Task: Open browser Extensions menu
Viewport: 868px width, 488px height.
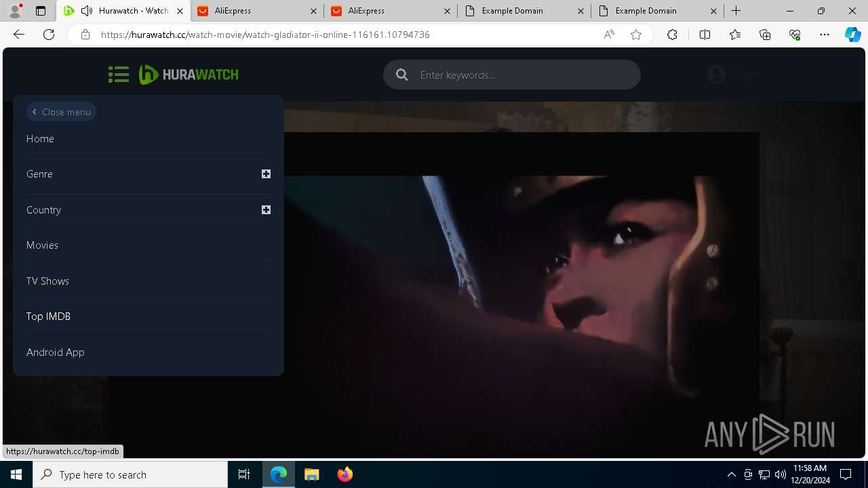Action: point(672,35)
